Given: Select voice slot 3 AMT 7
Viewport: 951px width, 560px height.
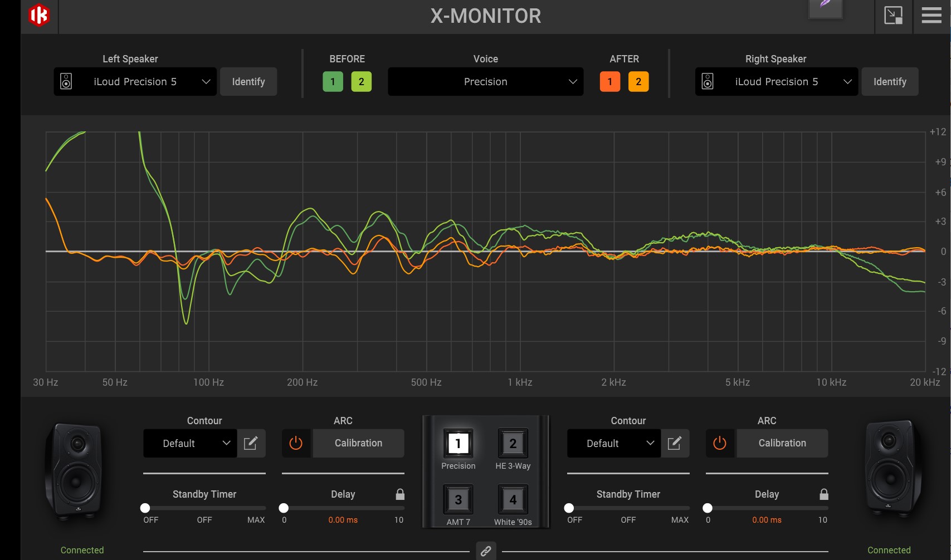Looking at the screenshot, I should click(x=459, y=500).
